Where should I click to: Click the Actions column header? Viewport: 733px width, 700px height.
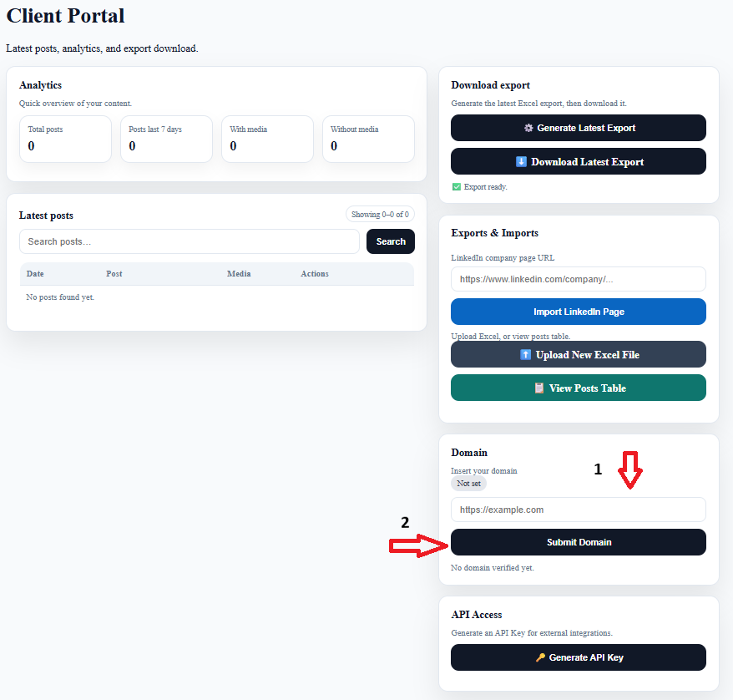(315, 273)
